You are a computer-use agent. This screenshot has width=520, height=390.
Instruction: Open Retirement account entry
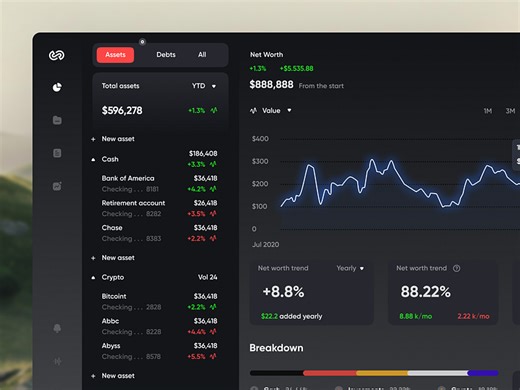(x=159, y=208)
